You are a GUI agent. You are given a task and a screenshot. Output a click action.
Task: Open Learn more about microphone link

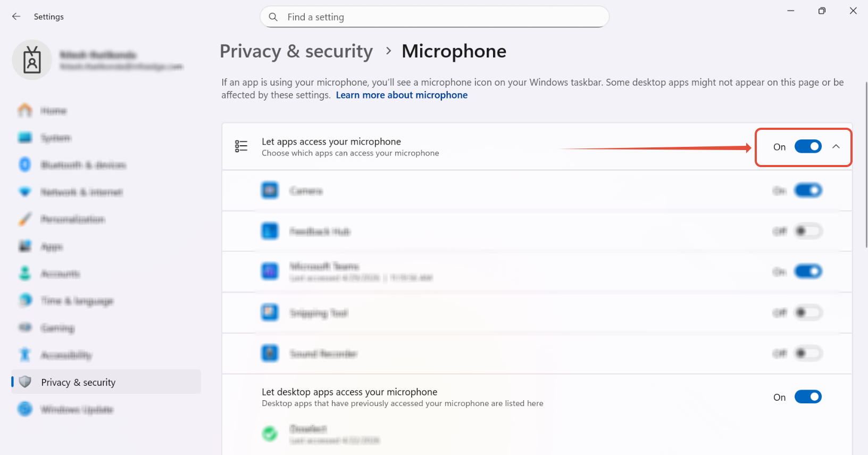coord(402,95)
